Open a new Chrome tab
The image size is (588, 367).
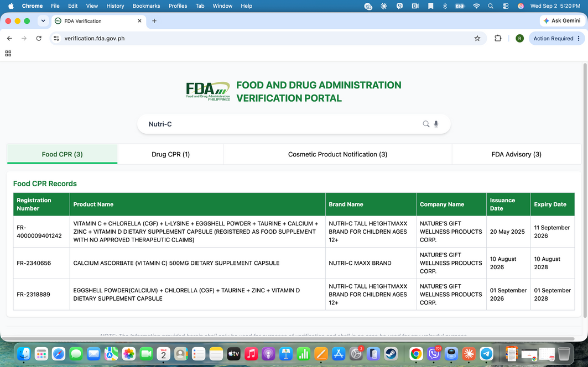154,21
